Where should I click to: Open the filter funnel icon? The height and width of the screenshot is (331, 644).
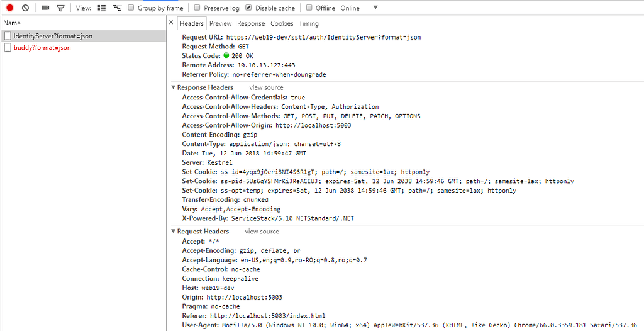point(60,8)
